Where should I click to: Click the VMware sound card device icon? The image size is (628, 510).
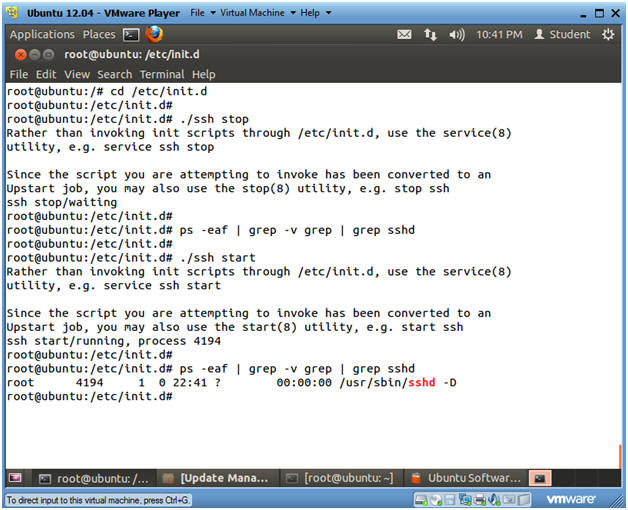click(494, 500)
